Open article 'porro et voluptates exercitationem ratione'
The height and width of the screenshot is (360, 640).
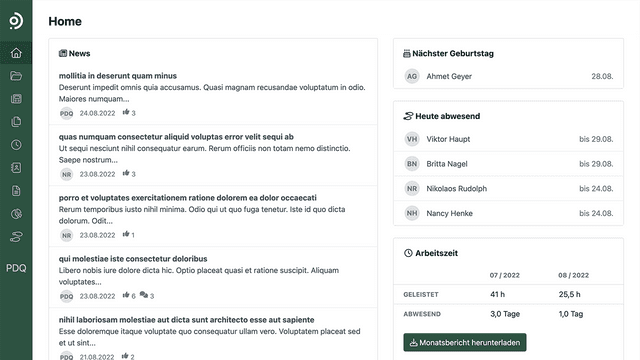coord(187,198)
